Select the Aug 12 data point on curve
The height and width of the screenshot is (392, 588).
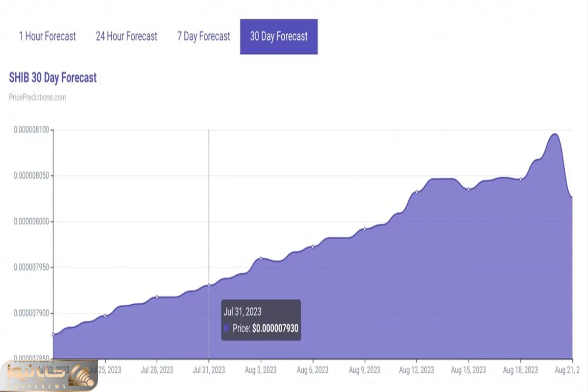416,192
